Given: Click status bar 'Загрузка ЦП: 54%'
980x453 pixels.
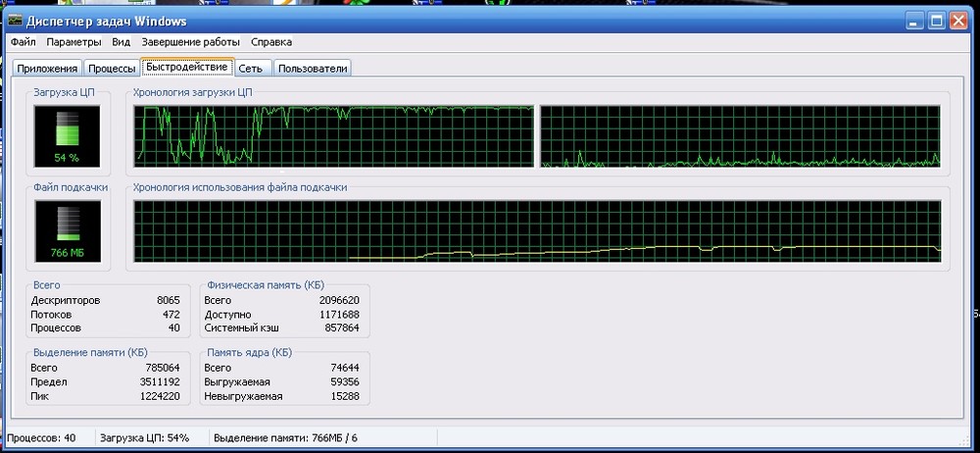Looking at the screenshot, I should (x=145, y=438).
